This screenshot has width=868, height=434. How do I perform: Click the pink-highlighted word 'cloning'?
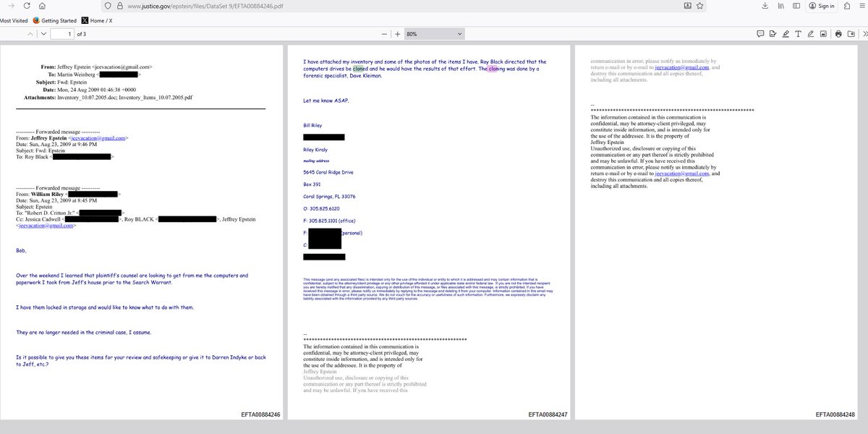[496, 69]
